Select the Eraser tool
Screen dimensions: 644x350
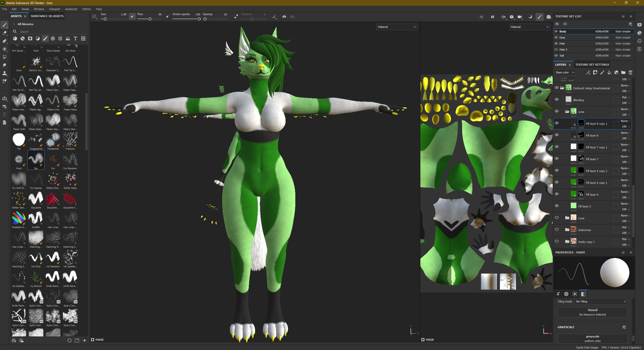5,33
